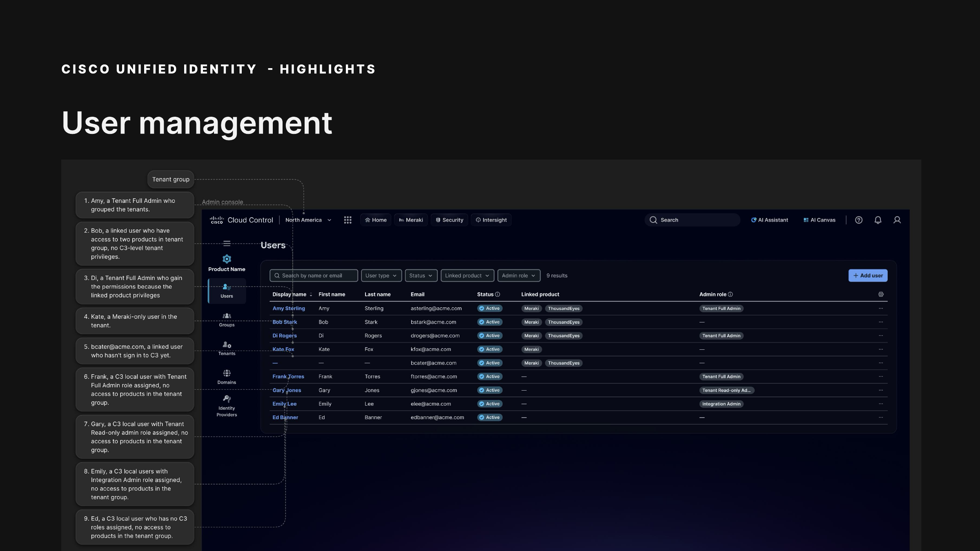
Task: Open the user profile icon
Action: pyautogui.click(x=897, y=220)
